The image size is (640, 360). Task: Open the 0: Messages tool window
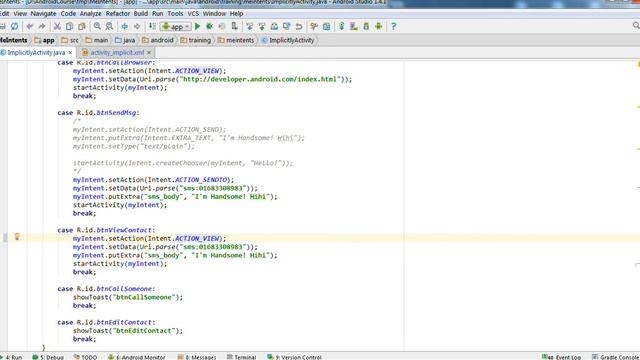click(197, 357)
